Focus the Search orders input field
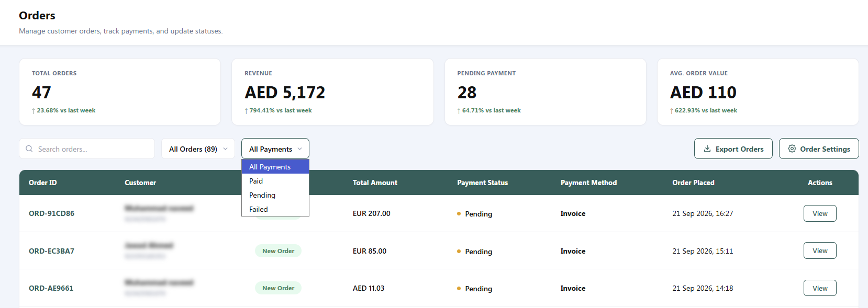This screenshot has width=868, height=308. click(x=87, y=149)
